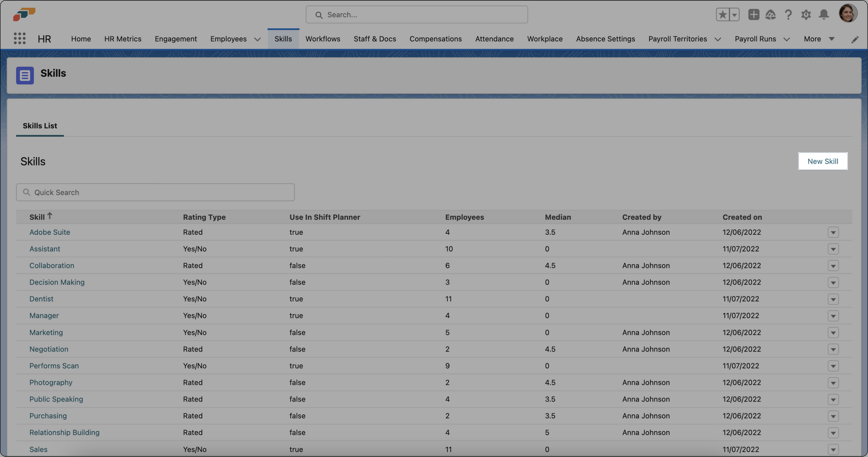This screenshot has height=457, width=868.
Task: Expand the Payroll Runs dropdown
Action: [x=787, y=39]
